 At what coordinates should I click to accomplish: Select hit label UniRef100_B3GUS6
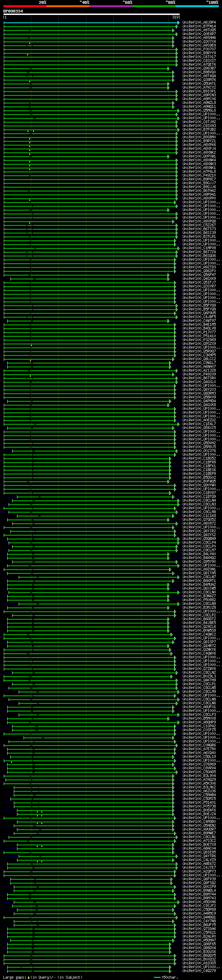pos(199,952)
